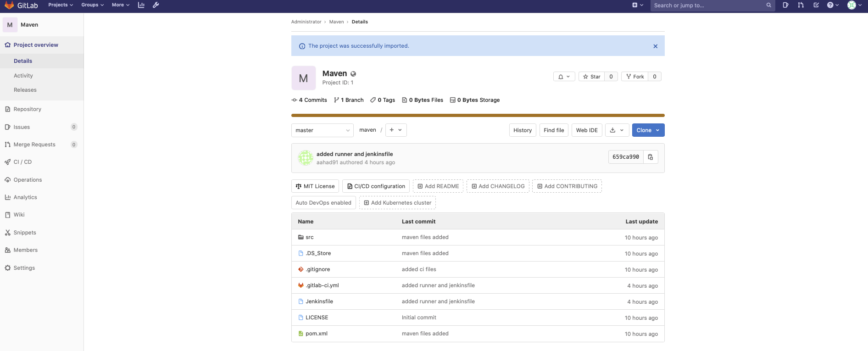Click Add README button

tap(438, 186)
